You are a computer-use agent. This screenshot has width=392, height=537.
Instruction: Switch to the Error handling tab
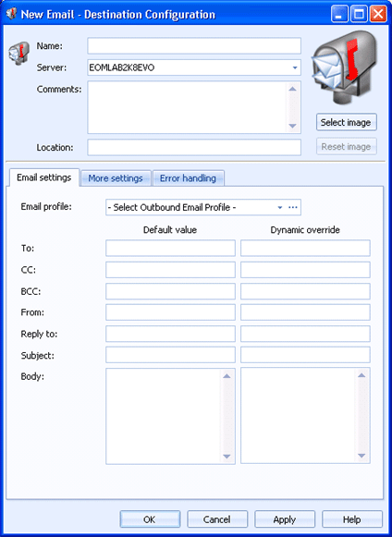[188, 178]
